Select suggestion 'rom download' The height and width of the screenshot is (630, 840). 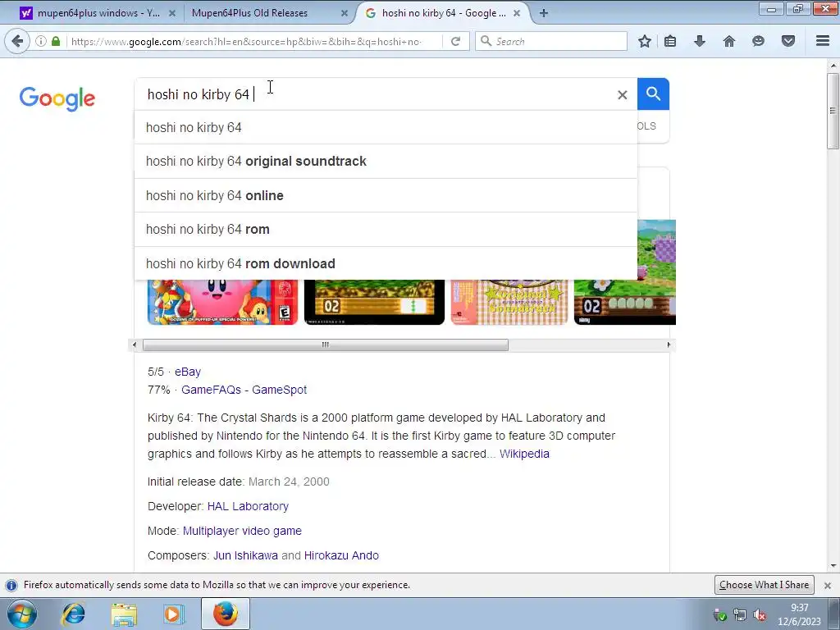click(386, 263)
